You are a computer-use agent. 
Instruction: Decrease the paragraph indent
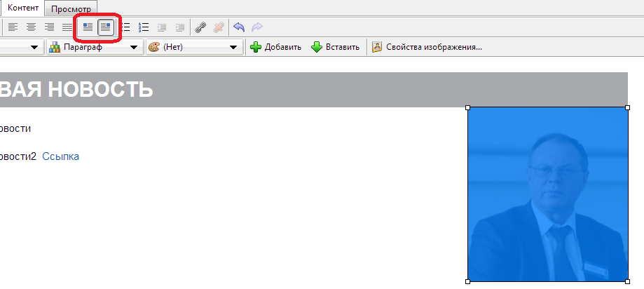pos(163,27)
